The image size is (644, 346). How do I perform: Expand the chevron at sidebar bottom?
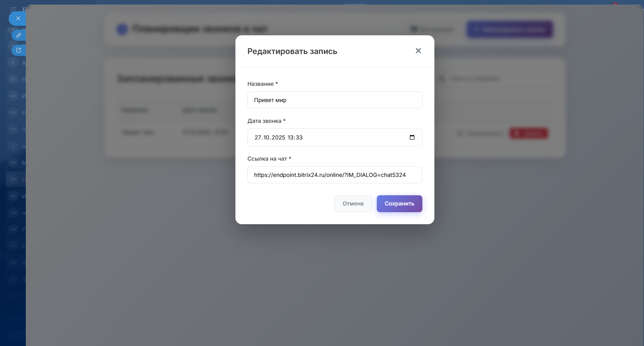[x=13, y=296]
